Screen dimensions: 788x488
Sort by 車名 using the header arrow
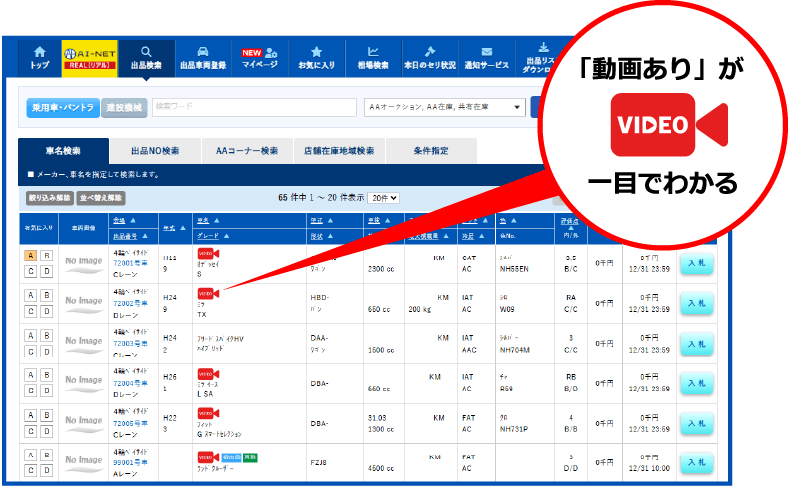[216, 219]
